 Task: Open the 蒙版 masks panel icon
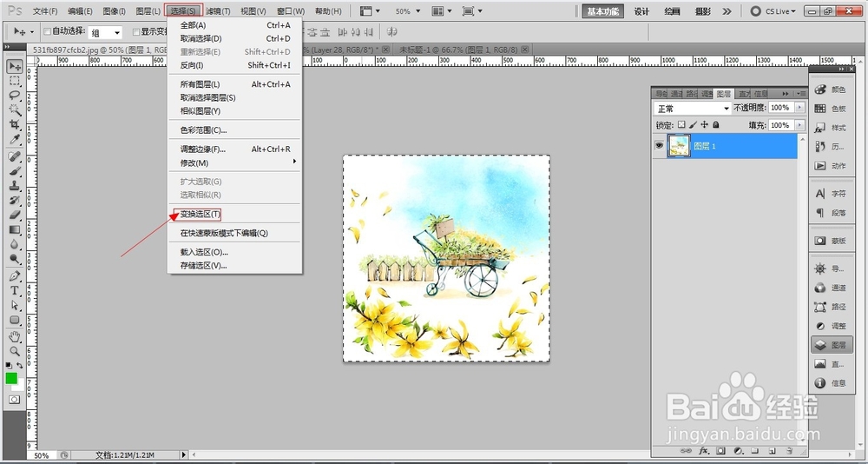click(831, 242)
